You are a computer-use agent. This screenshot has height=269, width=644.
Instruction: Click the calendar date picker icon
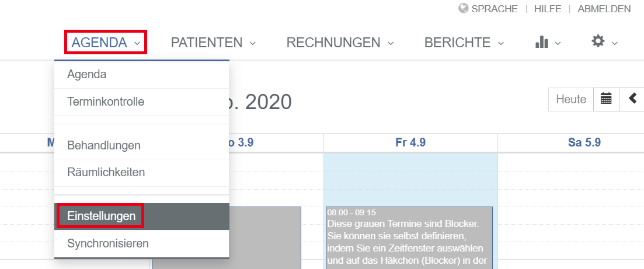pos(606,99)
